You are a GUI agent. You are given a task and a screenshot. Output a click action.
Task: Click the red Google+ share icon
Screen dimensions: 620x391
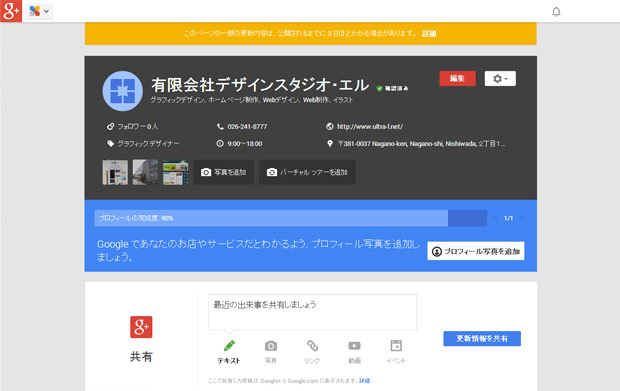coord(141,327)
